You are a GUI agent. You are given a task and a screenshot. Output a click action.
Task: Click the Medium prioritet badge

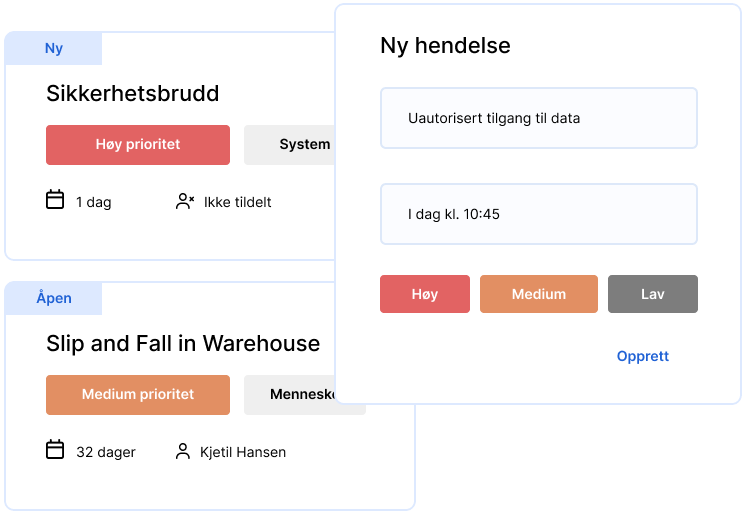[x=138, y=394]
